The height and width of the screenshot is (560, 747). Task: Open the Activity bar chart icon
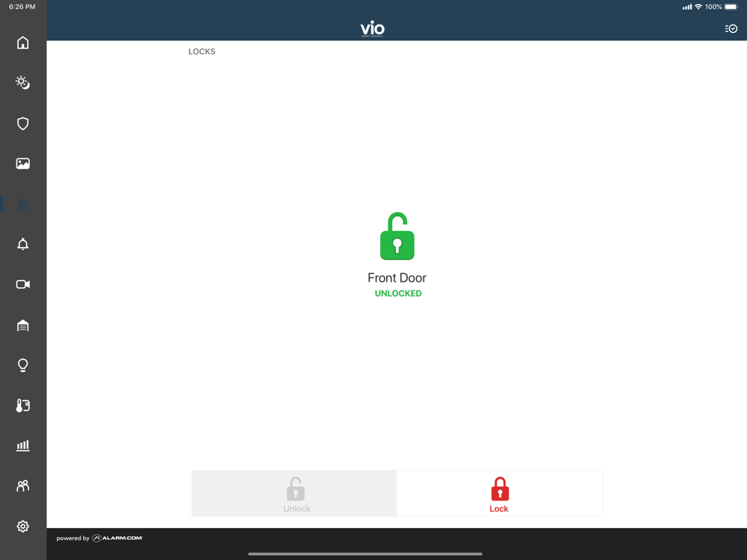coord(23,446)
